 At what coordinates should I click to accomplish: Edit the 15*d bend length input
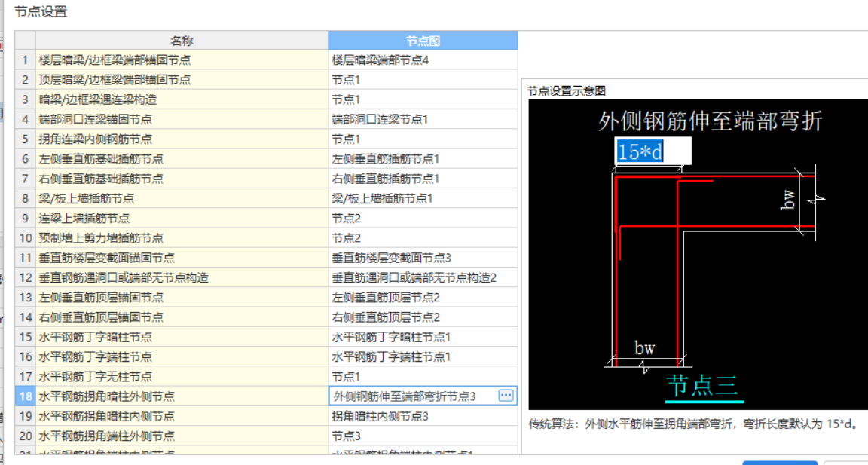coord(653,151)
